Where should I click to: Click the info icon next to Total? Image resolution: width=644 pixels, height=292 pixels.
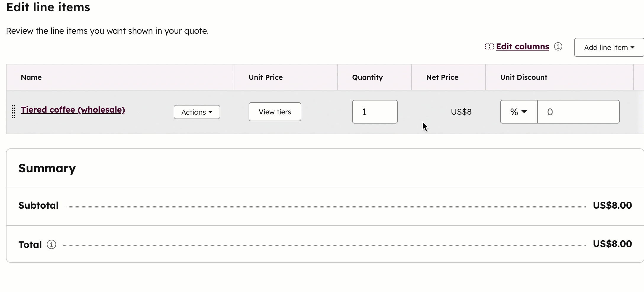coord(51,244)
